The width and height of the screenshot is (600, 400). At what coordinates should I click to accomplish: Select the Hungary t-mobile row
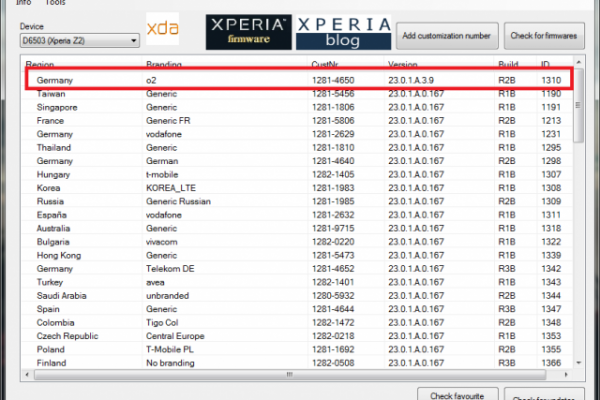click(x=298, y=175)
